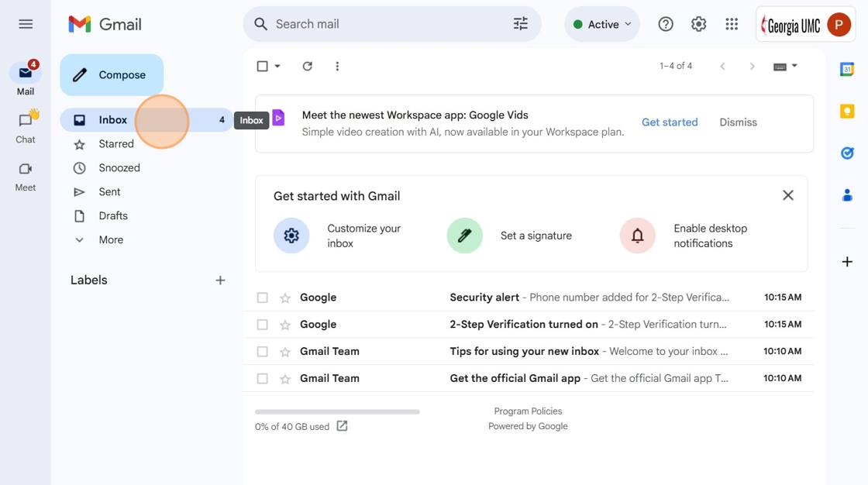Screen dimensions: 868x485
Task: Open the Sent folder
Action: pos(109,192)
